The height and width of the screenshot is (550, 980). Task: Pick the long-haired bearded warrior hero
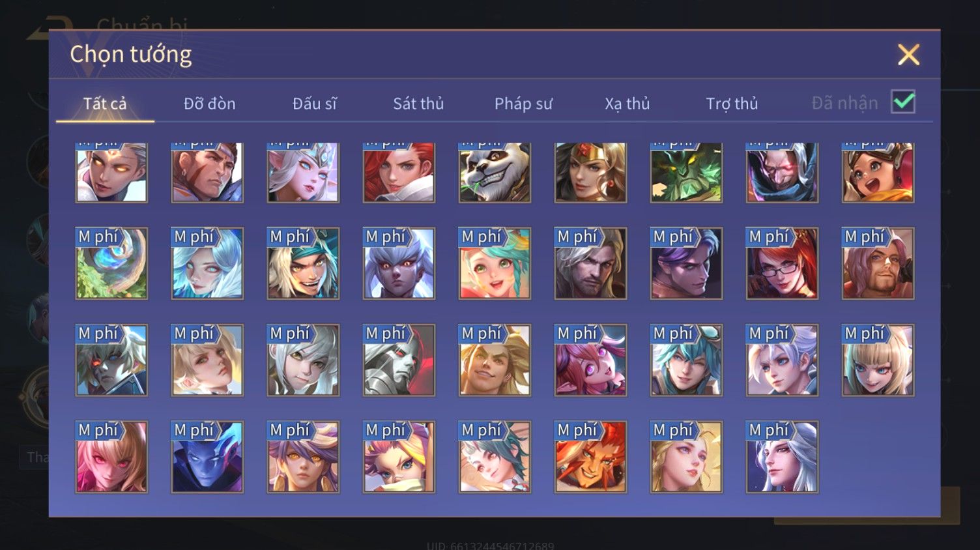pyautogui.click(x=590, y=263)
